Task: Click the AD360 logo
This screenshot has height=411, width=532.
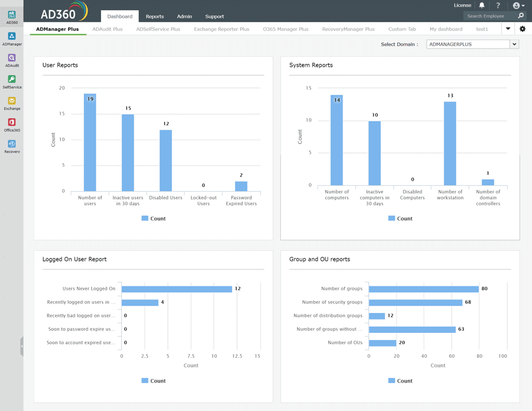Action: (64, 12)
